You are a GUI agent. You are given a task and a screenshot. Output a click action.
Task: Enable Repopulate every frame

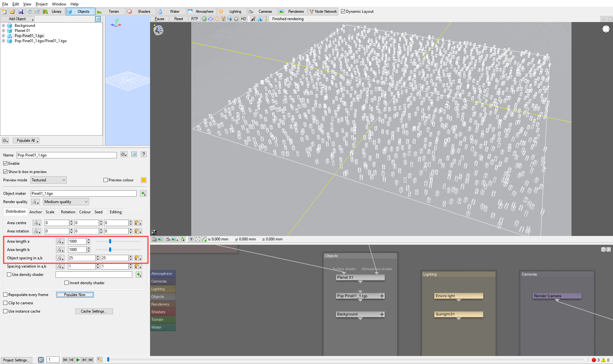click(5, 295)
